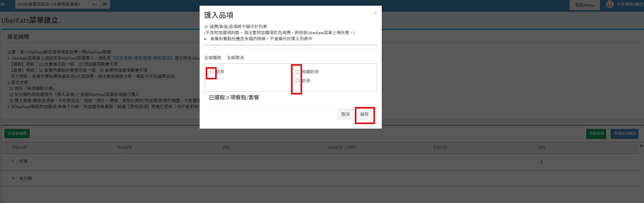Open the store selector dropdown
Screen dimensions: 644x203
pos(53,5)
